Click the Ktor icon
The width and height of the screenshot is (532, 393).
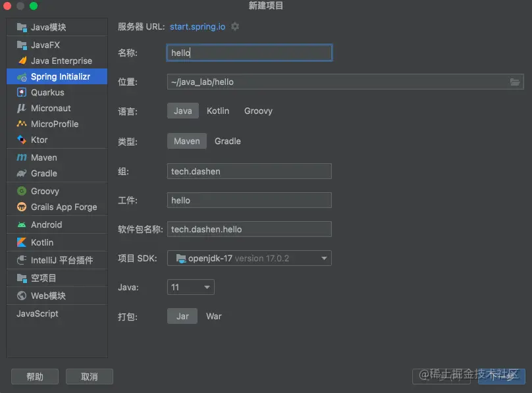(22, 140)
